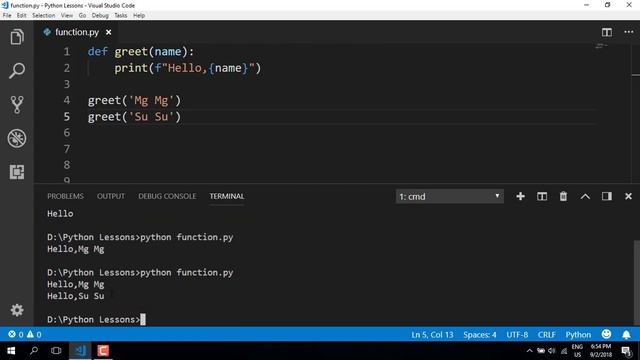
Task: Click the volume icon in system tray
Action: point(552,351)
